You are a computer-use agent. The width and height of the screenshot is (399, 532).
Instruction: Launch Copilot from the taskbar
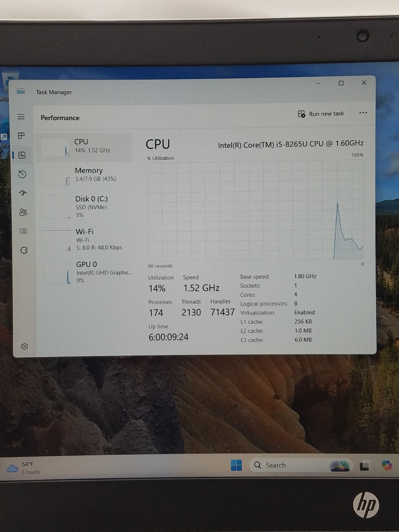tap(387, 465)
